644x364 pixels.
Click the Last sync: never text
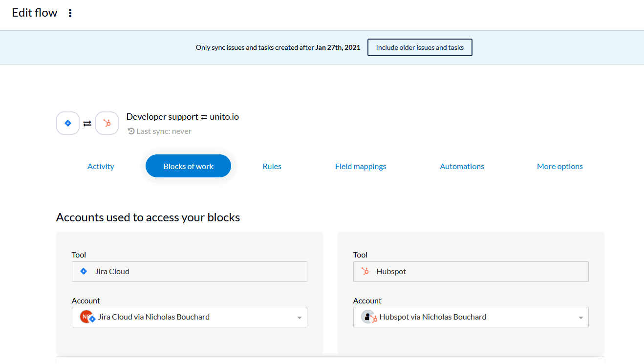164,131
